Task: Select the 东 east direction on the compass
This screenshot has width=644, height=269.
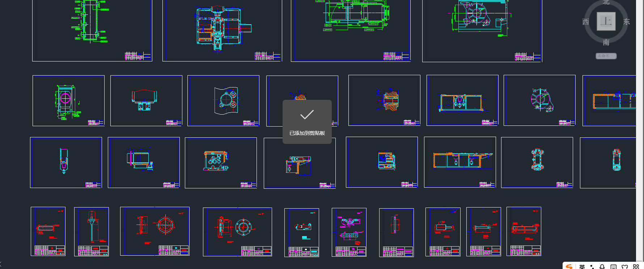Action: tap(627, 22)
